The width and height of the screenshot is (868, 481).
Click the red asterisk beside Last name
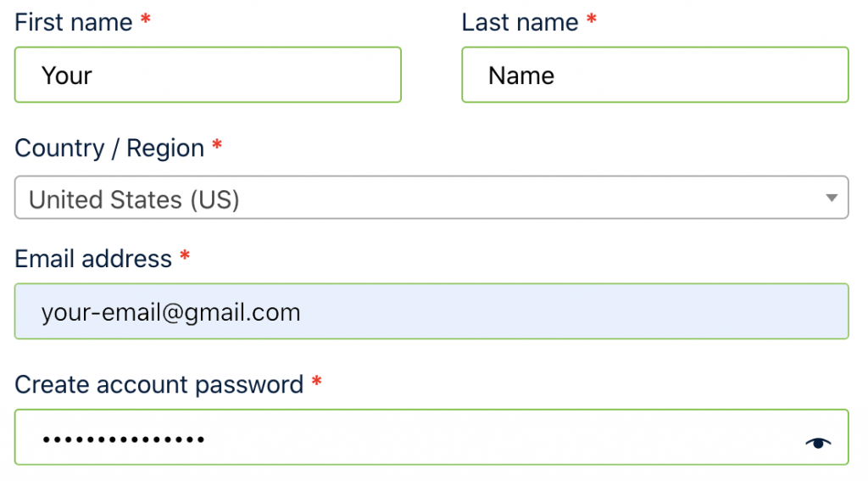[591, 20]
